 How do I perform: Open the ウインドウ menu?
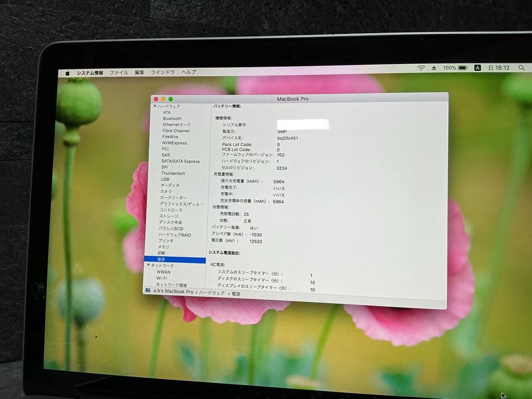click(x=163, y=72)
